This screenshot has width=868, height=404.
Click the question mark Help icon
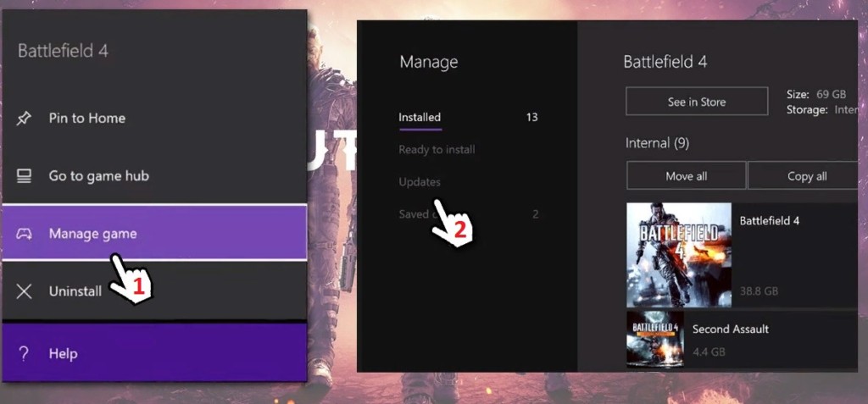pos(24,354)
